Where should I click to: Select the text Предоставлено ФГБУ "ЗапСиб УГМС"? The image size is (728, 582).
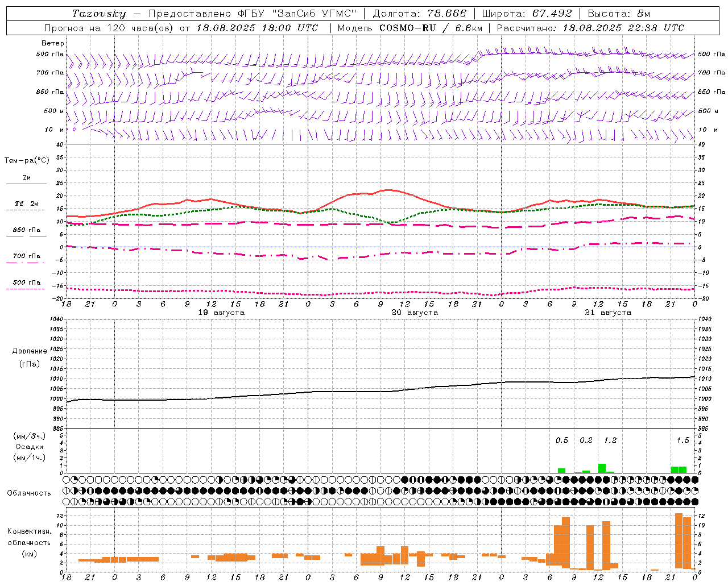point(253,14)
